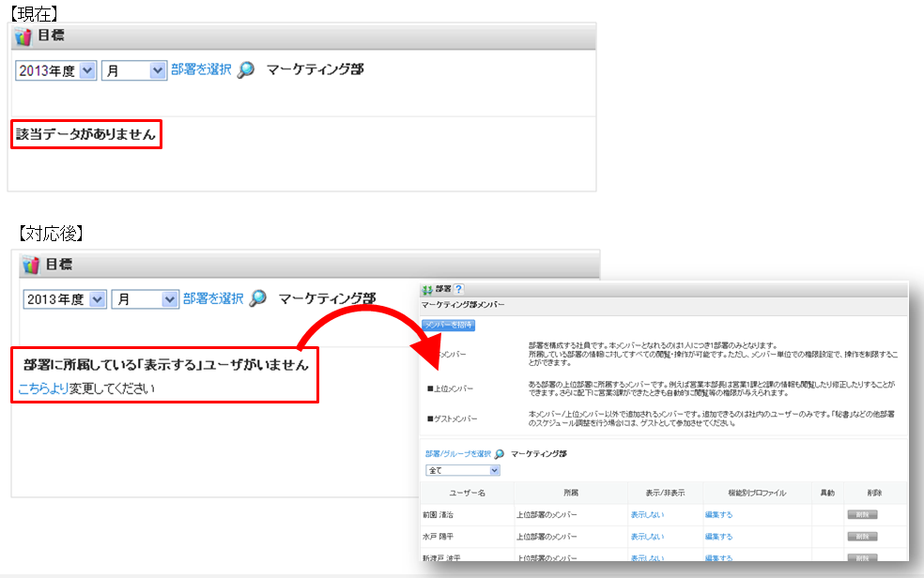Screen dimensions: 924x578
Task: Click 編集する for 前園 清治
Action: point(718,515)
